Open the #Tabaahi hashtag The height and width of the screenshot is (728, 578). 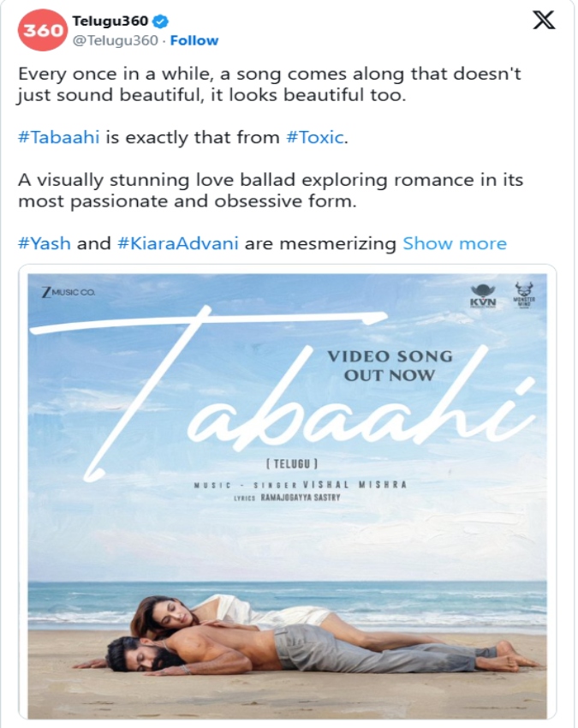(59, 137)
